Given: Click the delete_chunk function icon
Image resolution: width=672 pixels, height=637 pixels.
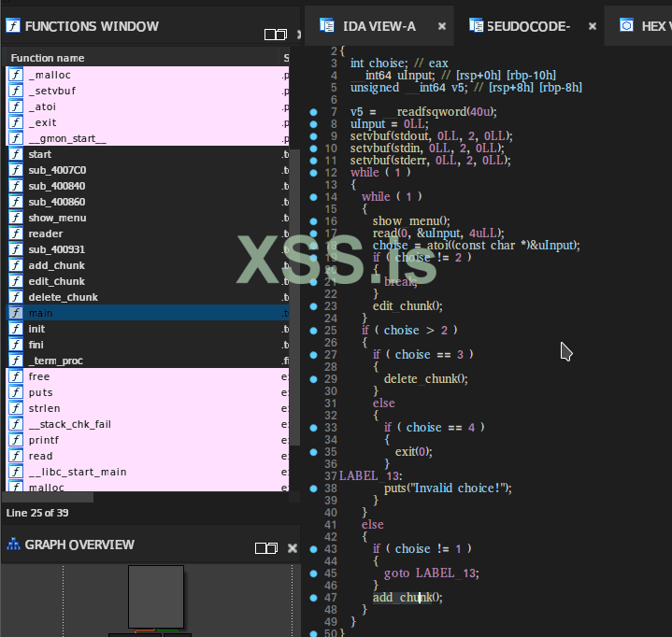Looking at the screenshot, I should pyautogui.click(x=16, y=297).
